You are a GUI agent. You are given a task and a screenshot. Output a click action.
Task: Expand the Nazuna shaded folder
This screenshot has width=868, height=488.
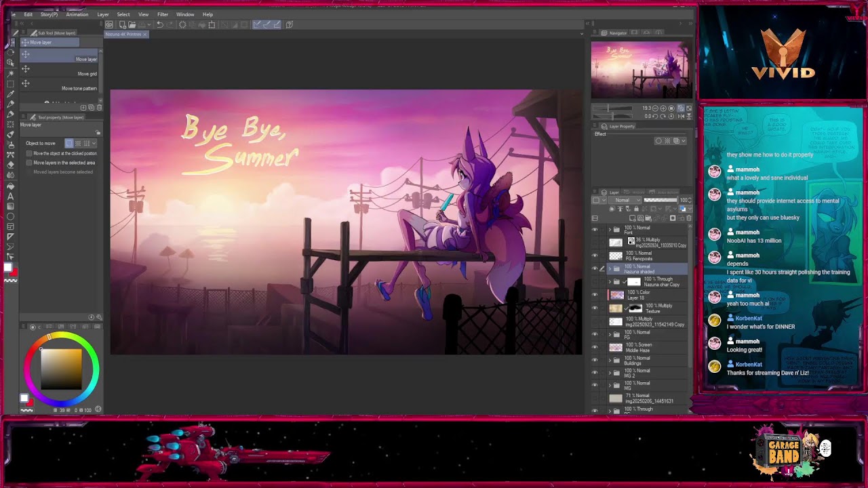[609, 268]
